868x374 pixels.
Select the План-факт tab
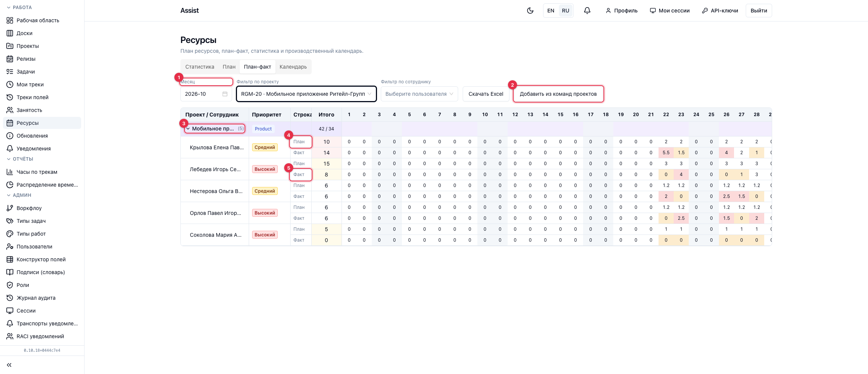(x=257, y=67)
